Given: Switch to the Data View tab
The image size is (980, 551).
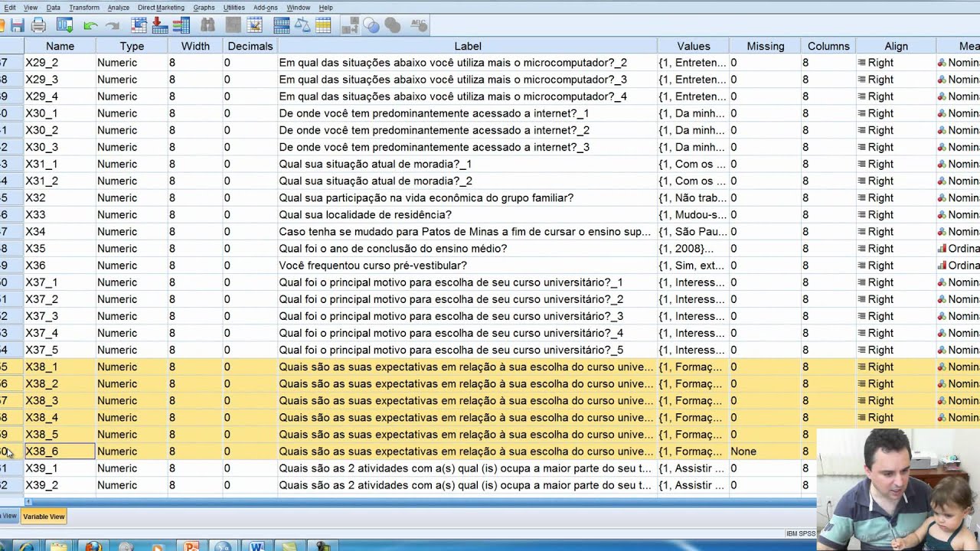Looking at the screenshot, I should (8, 517).
